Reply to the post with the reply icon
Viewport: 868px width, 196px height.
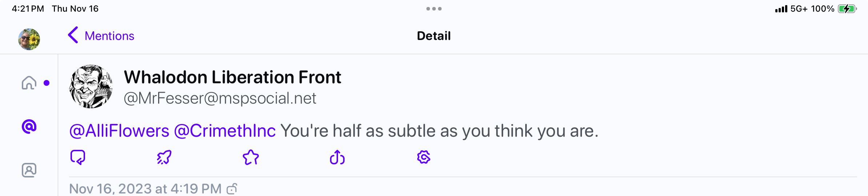tap(77, 157)
